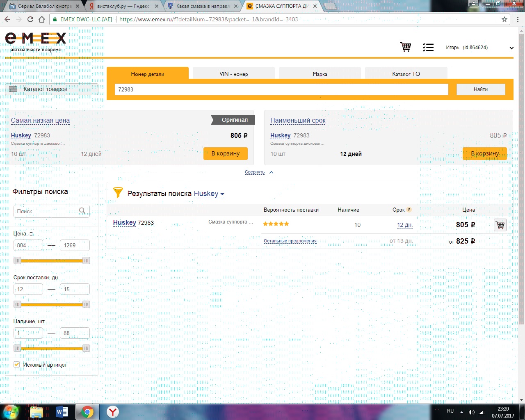
Task: Click the delivery time question mark icon
Action: tap(409, 210)
